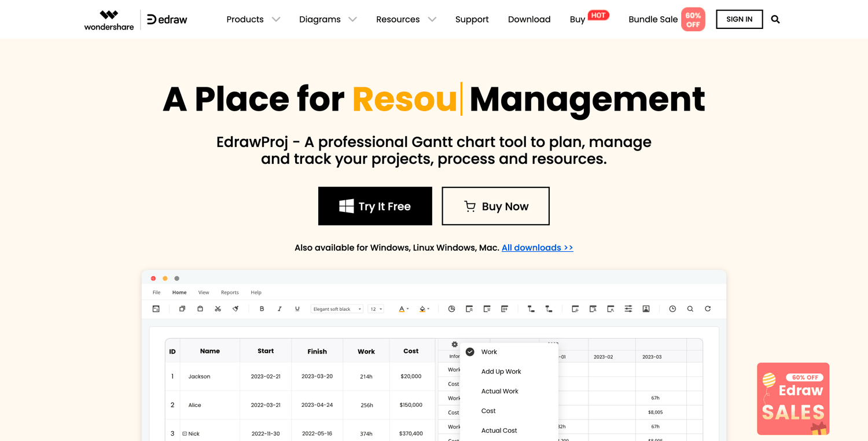Open the website search magnifier icon

click(775, 20)
